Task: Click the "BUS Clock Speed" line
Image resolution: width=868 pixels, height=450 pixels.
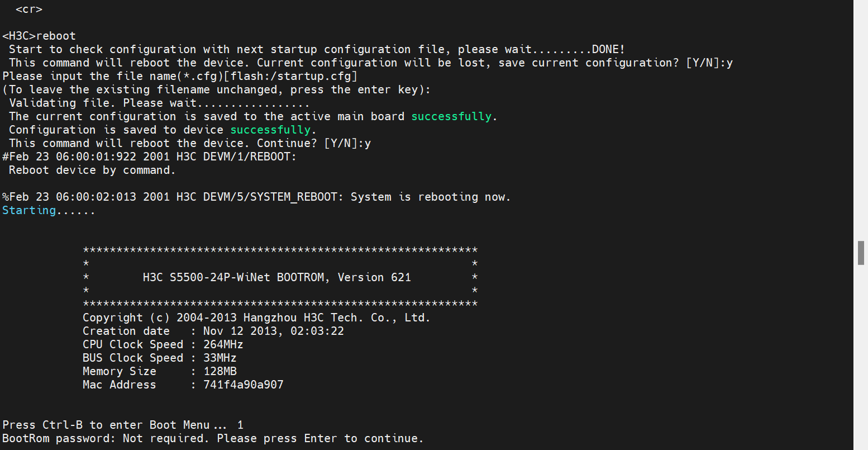Action: pos(159,358)
